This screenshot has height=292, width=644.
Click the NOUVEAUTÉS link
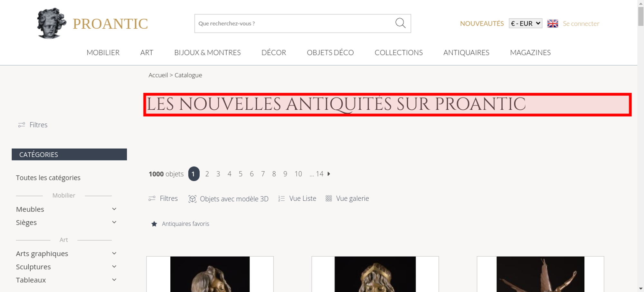pos(482,23)
